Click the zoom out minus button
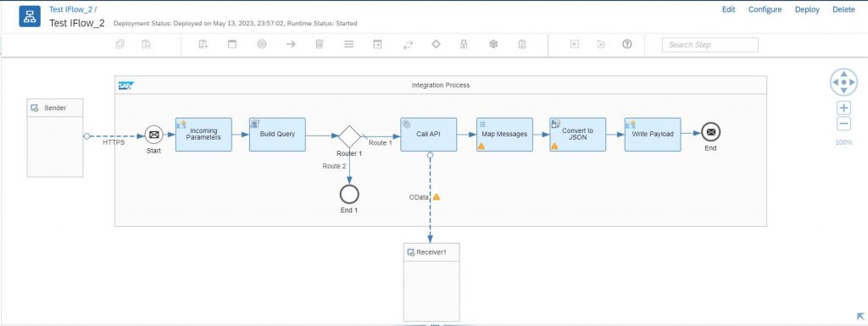Screen dimensions: 868x326 (843, 124)
